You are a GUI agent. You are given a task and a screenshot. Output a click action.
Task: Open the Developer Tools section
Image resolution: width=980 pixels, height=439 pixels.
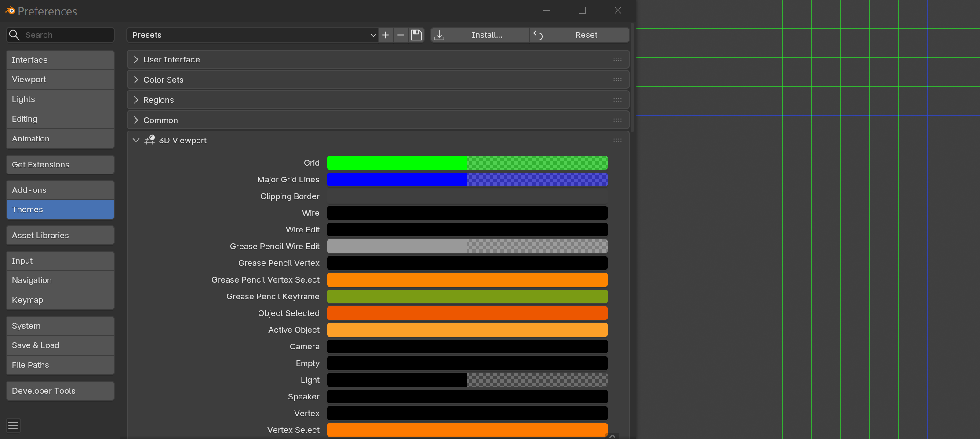point(60,391)
